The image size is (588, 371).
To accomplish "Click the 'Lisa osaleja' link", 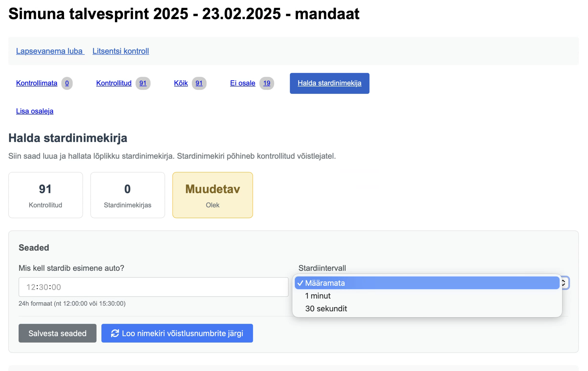I will (35, 111).
